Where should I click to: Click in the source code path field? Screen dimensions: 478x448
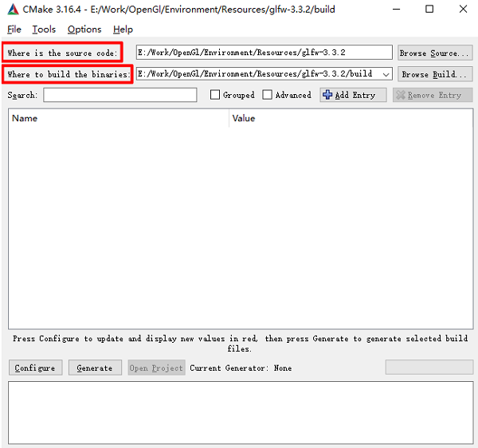point(264,53)
